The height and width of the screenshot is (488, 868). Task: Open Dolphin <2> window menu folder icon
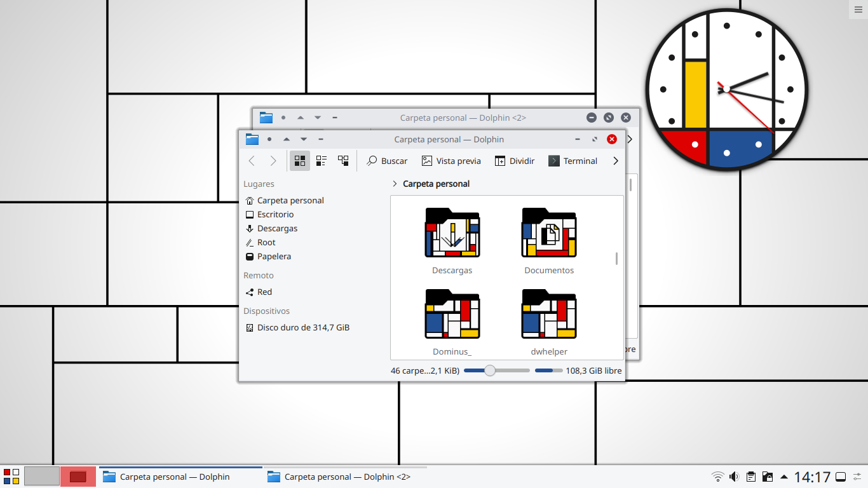pyautogui.click(x=266, y=118)
